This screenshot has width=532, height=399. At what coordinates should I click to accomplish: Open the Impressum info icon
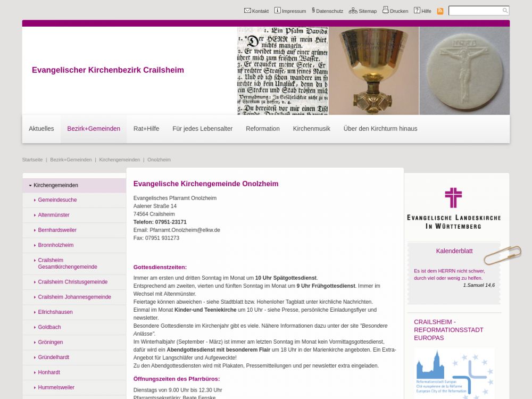(x=277, y=11)
